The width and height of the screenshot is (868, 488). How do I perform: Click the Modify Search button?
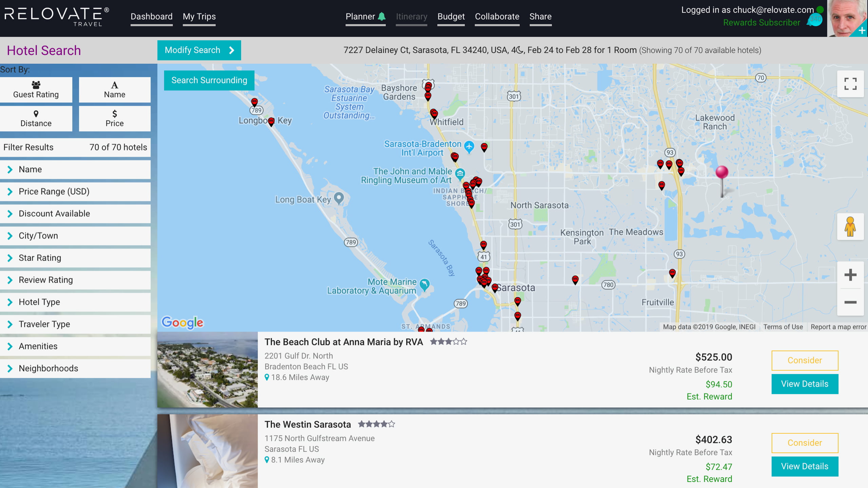199,50
